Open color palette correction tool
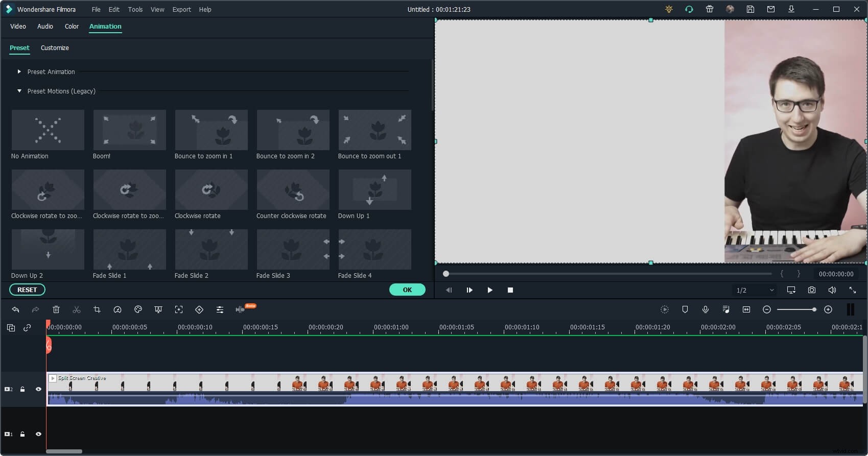 point(138,309)
